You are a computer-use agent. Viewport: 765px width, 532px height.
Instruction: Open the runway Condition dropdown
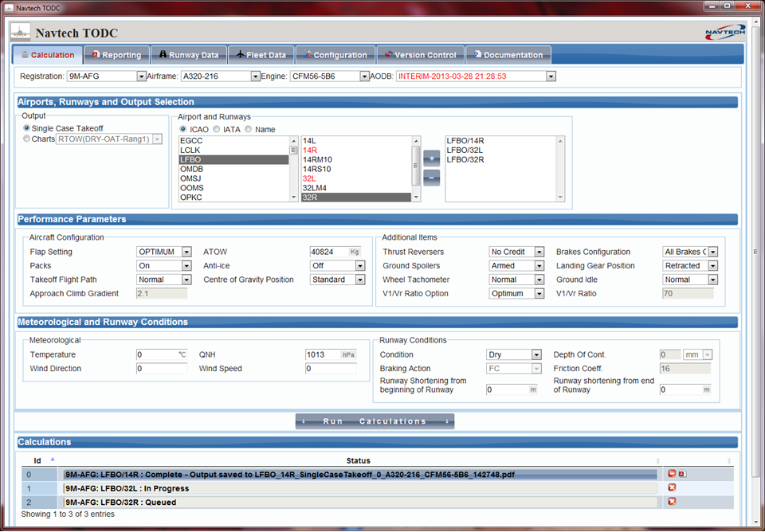536,355
